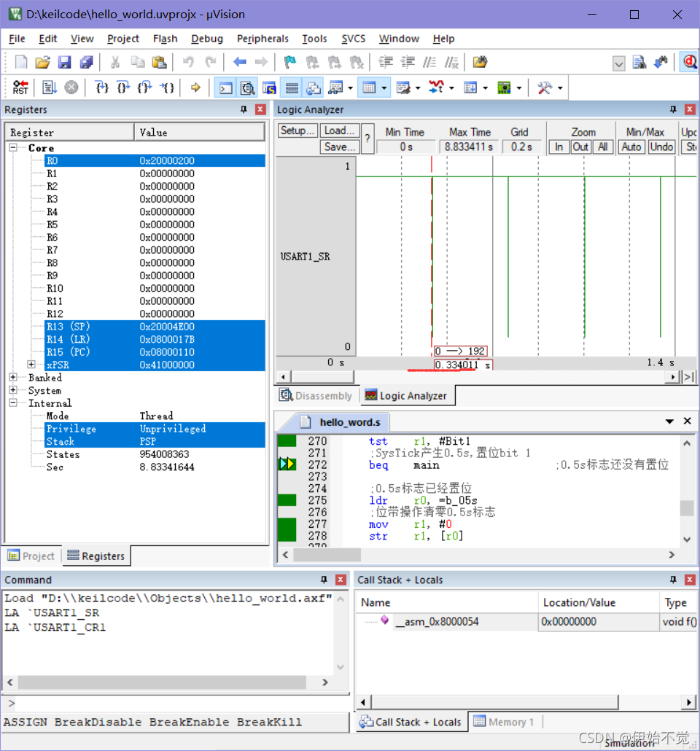700x751 pixels.
Task: Click the Step out icon
Action: tap(145, 87)
